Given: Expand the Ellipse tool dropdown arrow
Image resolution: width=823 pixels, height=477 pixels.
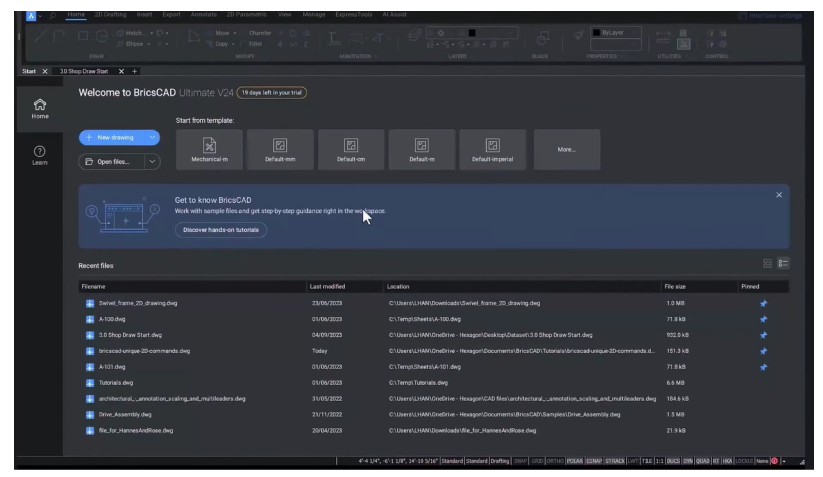Looking at the screenshot, I should tap(149, 44).
